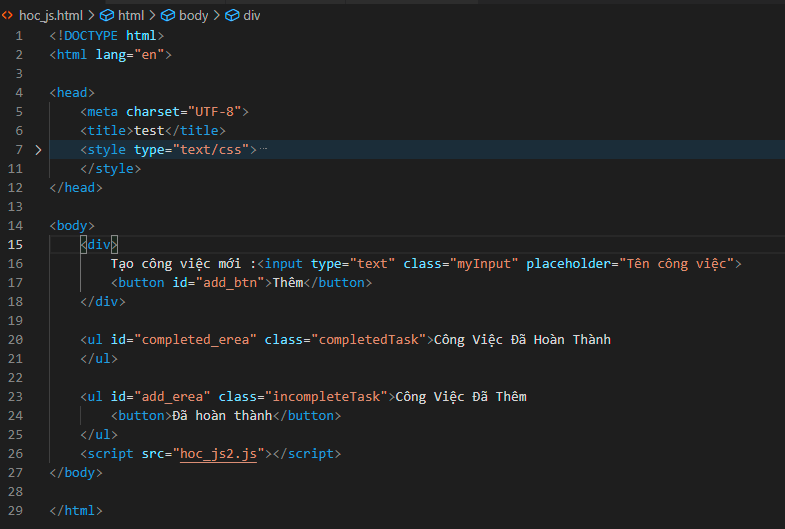This screenshot has width=785, height=529.
Task: Click line number 26 in gutter
Action: [x=16, y=454]
